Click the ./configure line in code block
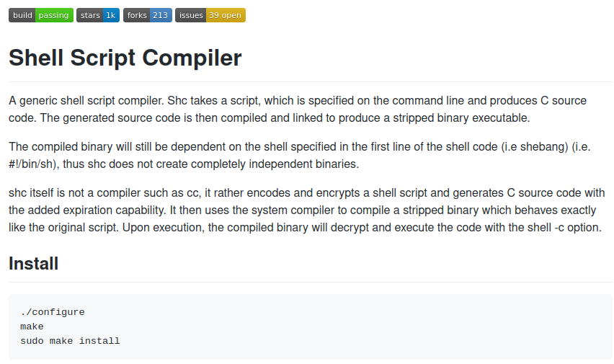 pyautogui.click(x=53, y=312)
